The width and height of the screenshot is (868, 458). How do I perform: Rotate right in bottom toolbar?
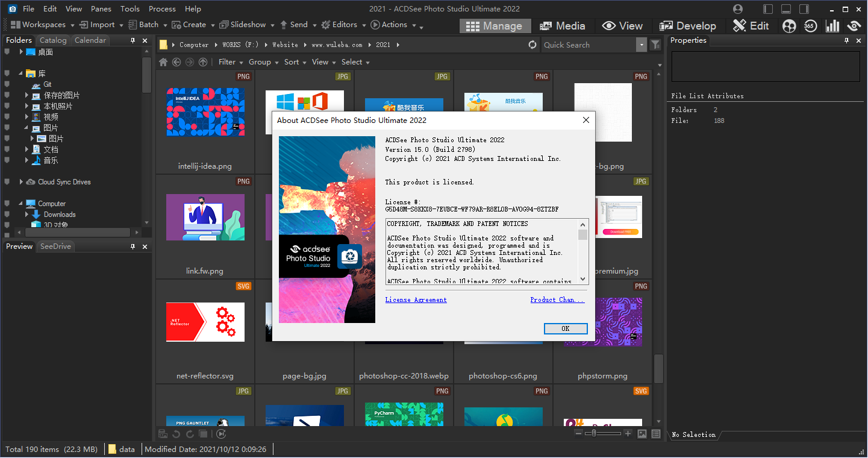pyautogui.click(x=190, y=434)
